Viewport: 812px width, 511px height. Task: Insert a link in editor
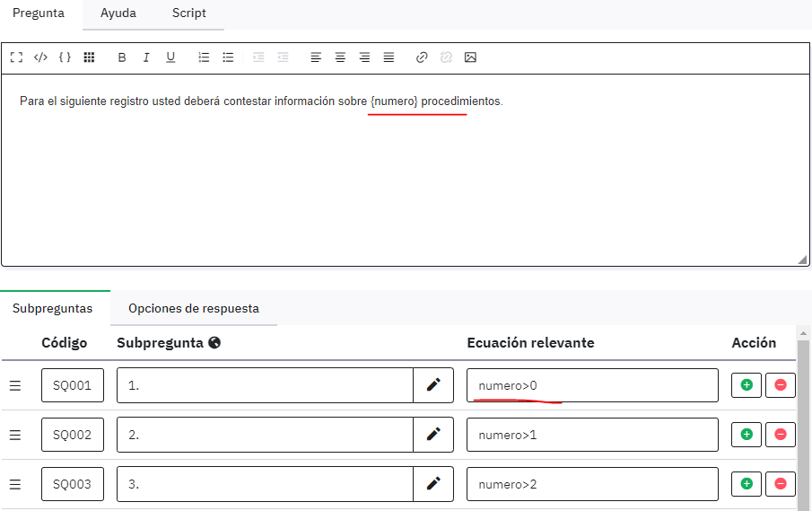[x=422, y=57]
